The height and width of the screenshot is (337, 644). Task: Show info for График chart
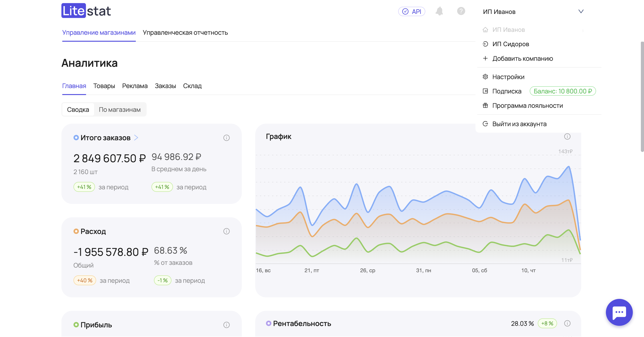click(567, 136)
